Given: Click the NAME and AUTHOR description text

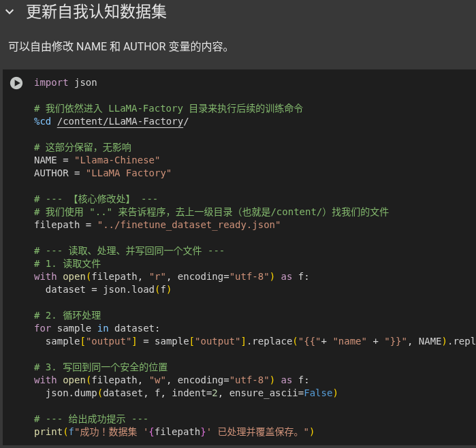Looking at the screenshot, I should 118,47.
